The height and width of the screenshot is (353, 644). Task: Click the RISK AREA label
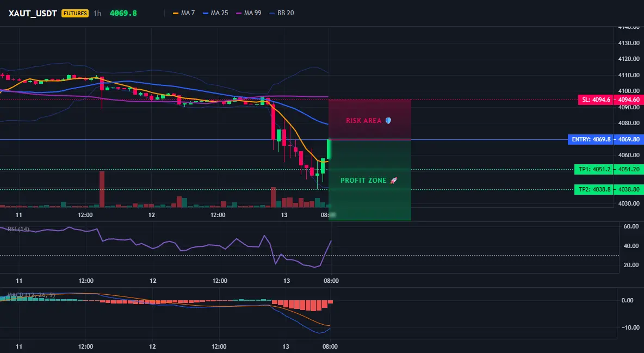pos(363,121)
